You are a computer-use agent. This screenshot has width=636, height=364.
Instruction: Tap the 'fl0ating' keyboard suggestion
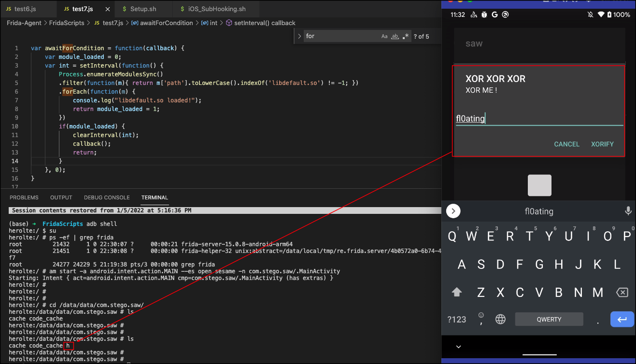[539, 211]
